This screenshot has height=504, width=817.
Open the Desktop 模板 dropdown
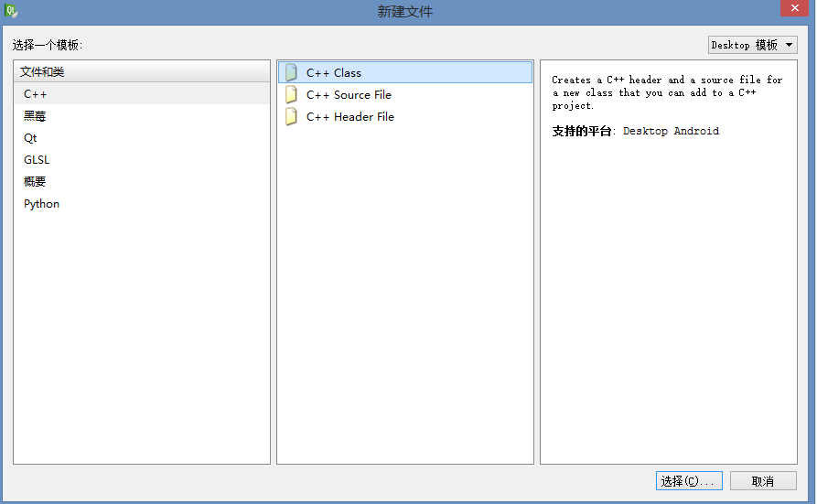(x=752, y=45)
